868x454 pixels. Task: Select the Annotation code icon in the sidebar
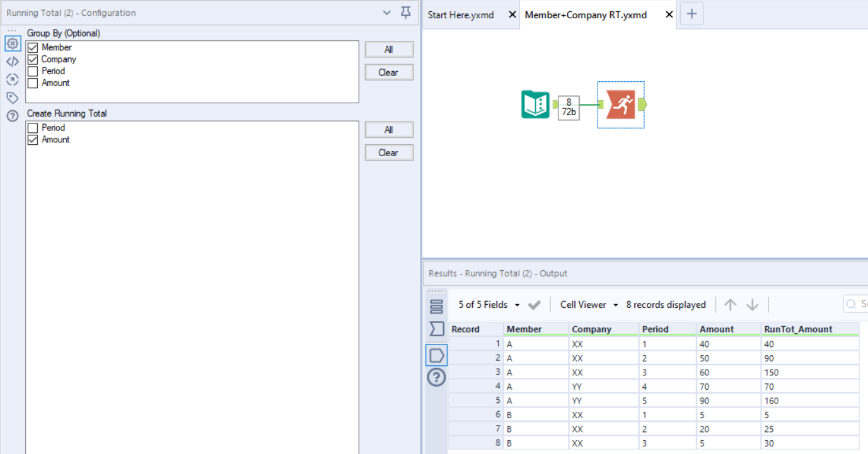pyautogui.click(x=13, y=60)
